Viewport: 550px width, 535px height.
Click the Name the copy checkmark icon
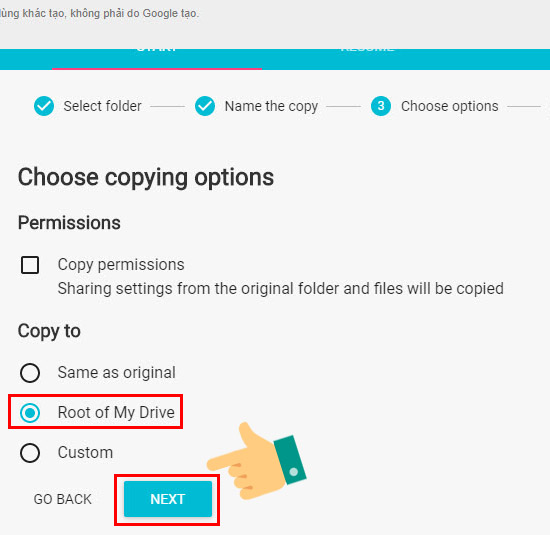tap(205, 106)
